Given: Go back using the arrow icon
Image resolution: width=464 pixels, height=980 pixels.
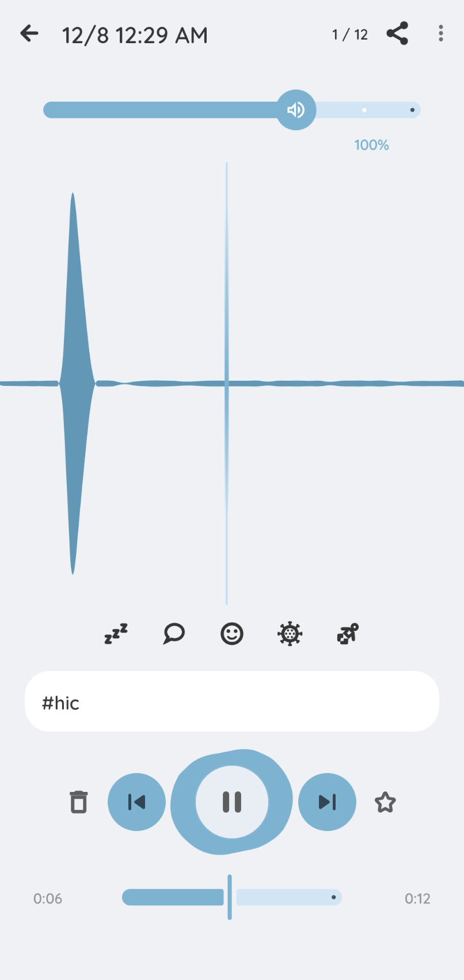Looking at the screenshot, I should 29,34.
